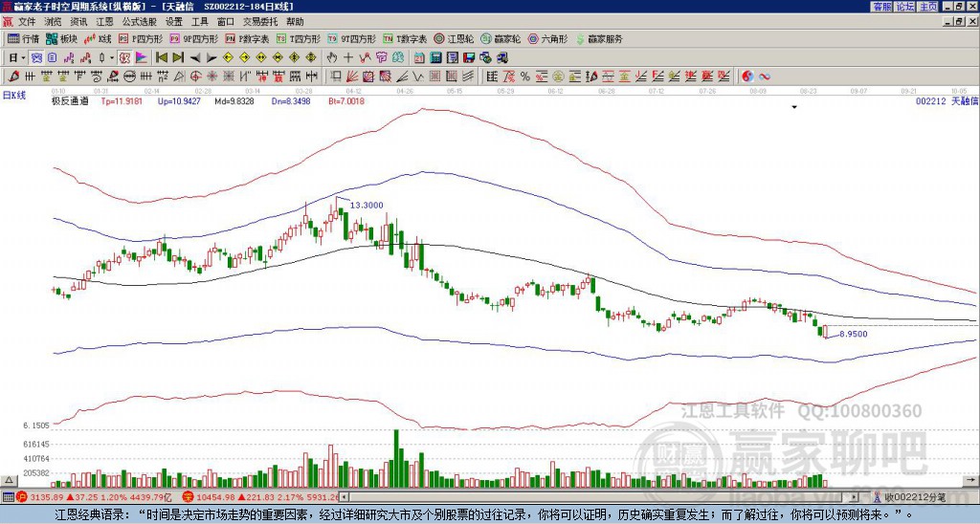
Task: Open the 文件 menu
Action: pyautogui.click(x=27, y=22)
